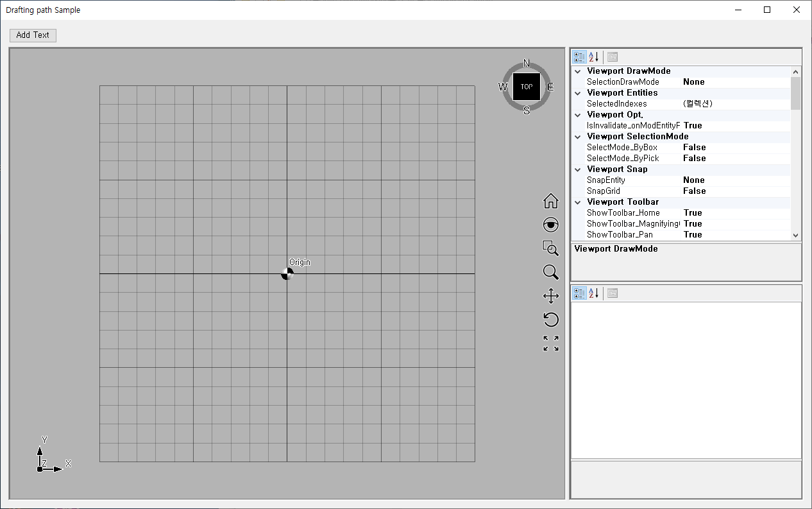
Task: Click Property Pages icon in upper grid
Action: 613,57
